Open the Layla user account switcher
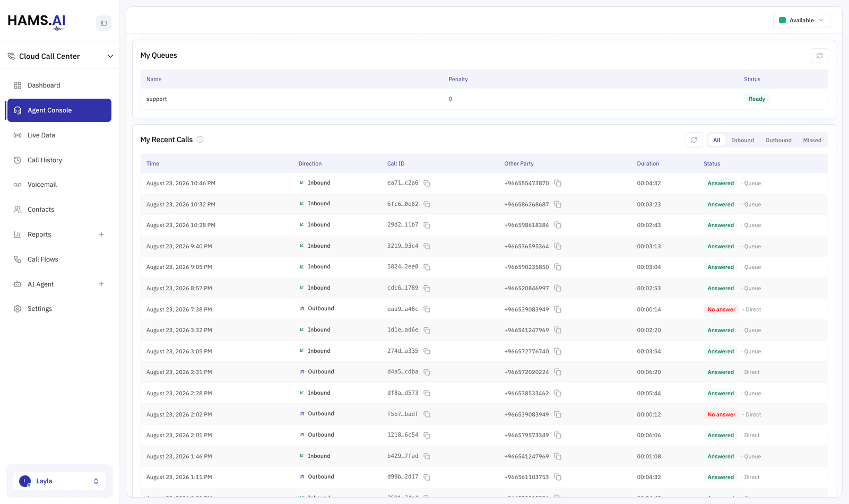 (59, 481)
